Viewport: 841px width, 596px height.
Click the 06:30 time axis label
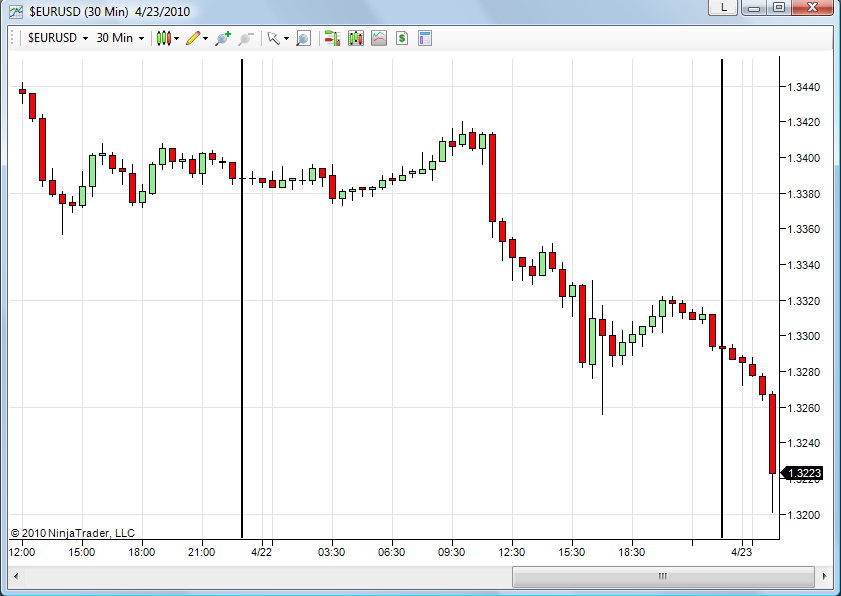(392, 552)
